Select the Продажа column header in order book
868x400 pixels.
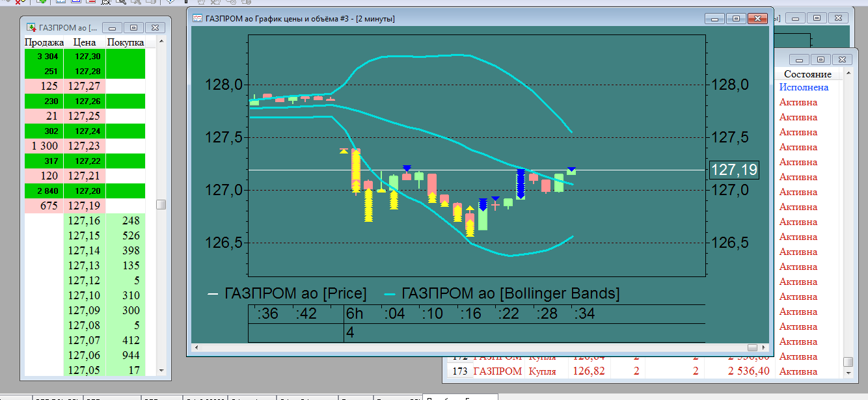point(44,42)
